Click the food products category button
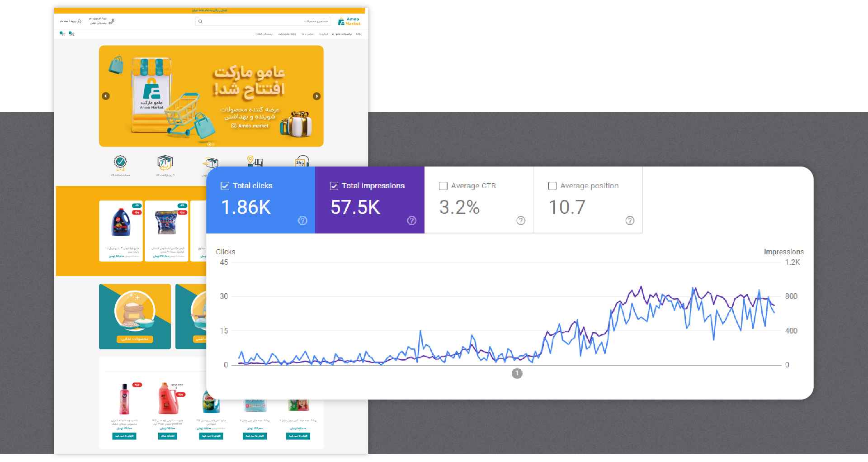The image size is (868, 462). (135, 339)
